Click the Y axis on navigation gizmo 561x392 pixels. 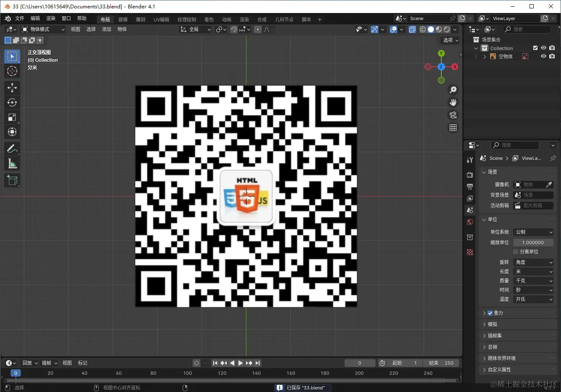coord(441,53)
